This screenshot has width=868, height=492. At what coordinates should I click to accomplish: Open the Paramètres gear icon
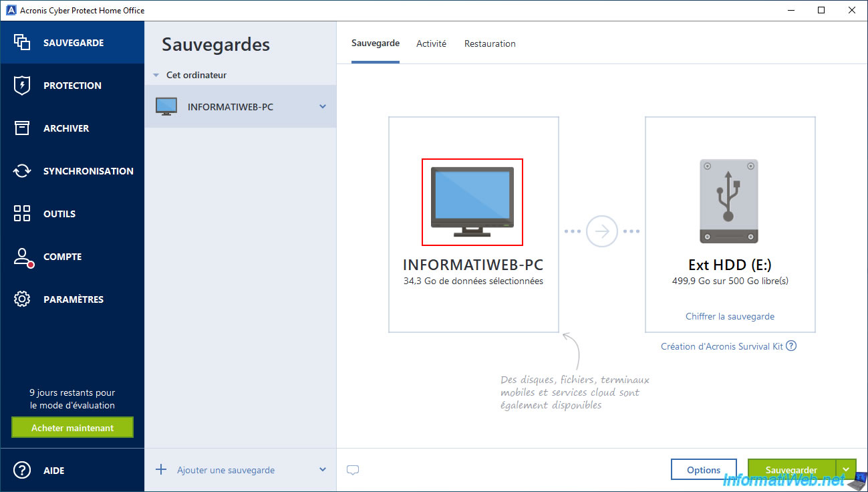pyautogui.click(x=22, y=299)
